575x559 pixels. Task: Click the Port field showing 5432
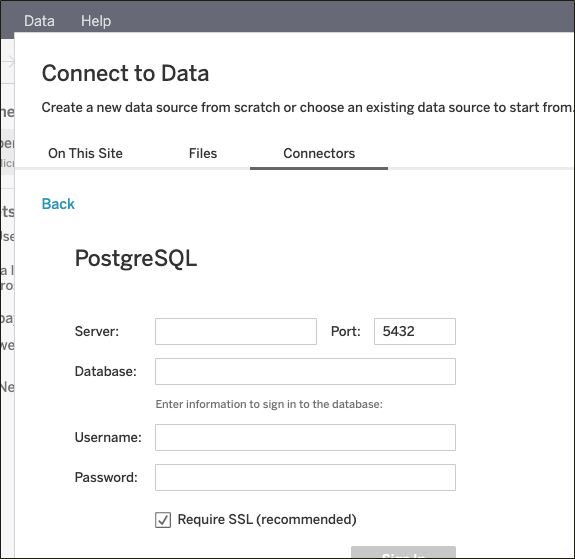pos(415,332)
